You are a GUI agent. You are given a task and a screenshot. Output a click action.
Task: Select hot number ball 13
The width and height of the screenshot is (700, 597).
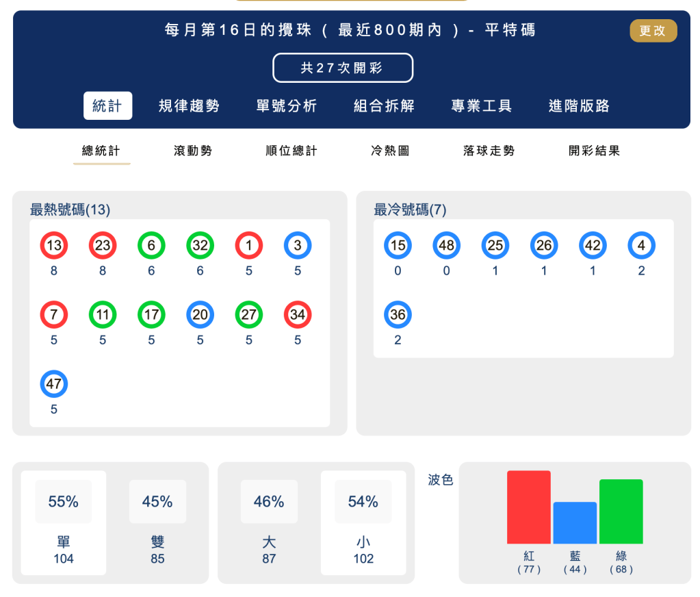[x=54, y=245]
